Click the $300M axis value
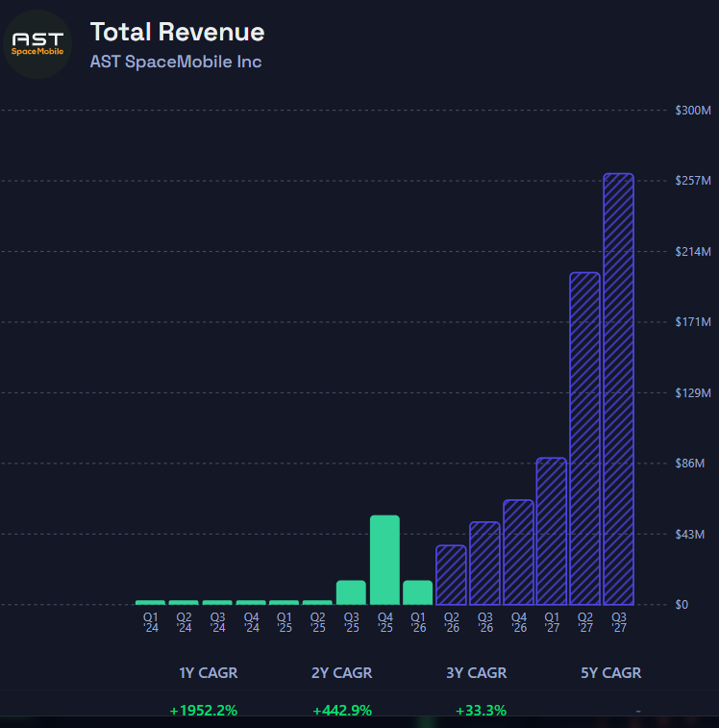 click(x=693, y=111)
